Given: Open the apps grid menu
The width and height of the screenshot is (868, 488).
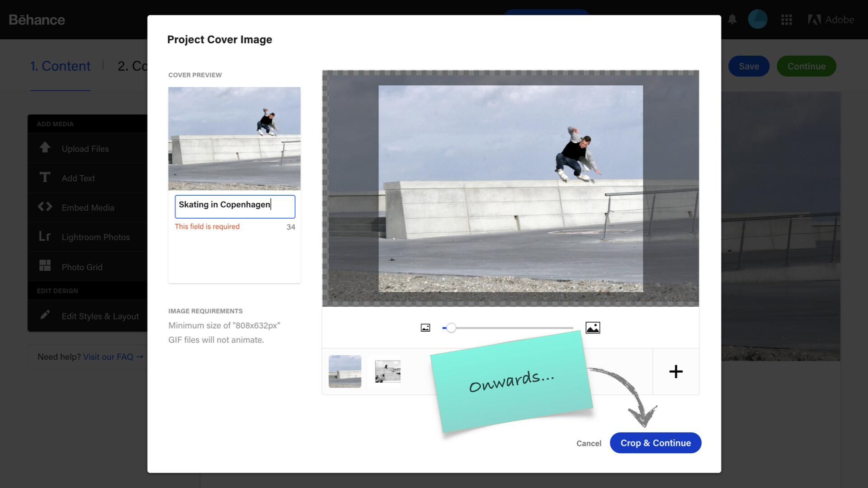Looking at the screenshot, I should click(787, 19).
